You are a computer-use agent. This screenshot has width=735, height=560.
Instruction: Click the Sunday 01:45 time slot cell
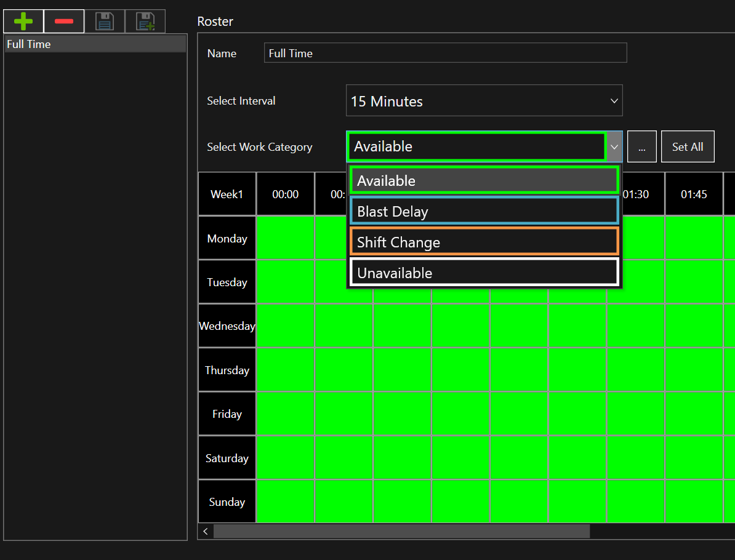point(694,502)
